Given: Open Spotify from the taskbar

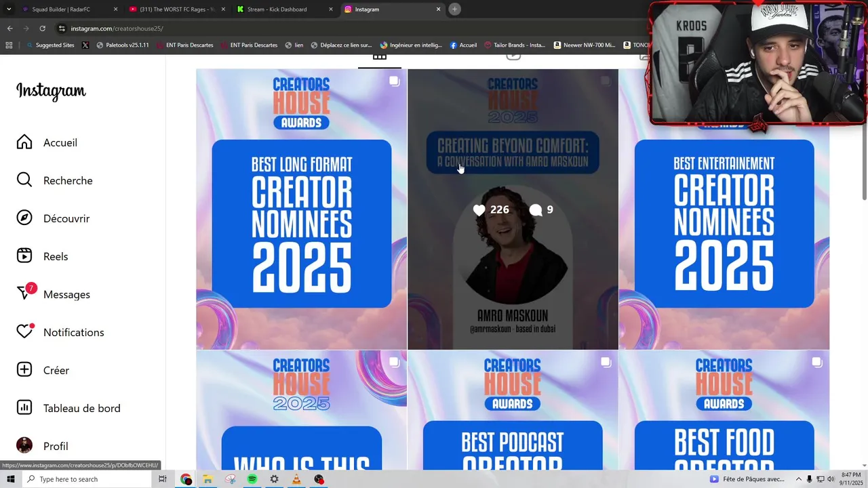Looking at the screenshot, I should click(x=252, y=479).
